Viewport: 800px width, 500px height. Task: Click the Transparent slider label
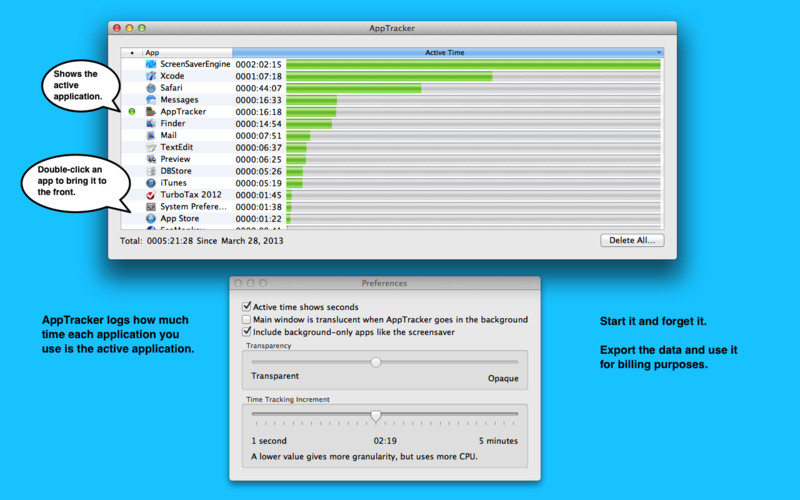click(275, 376)
